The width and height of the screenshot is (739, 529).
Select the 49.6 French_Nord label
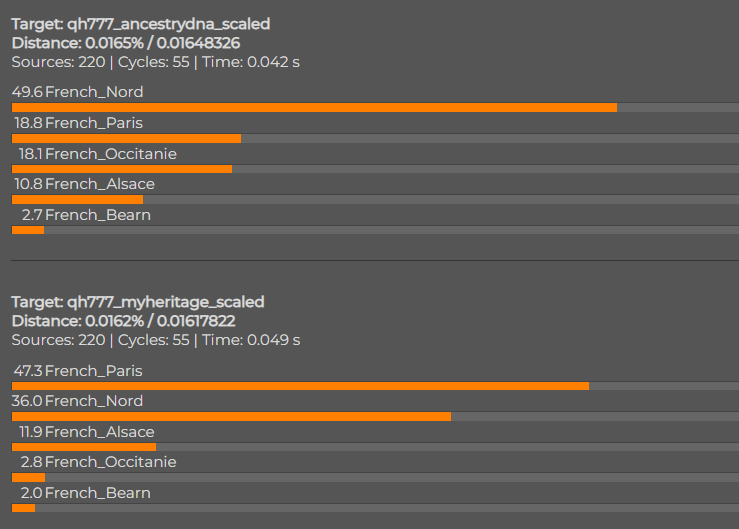pyautogui.click(x=77, y=92)
